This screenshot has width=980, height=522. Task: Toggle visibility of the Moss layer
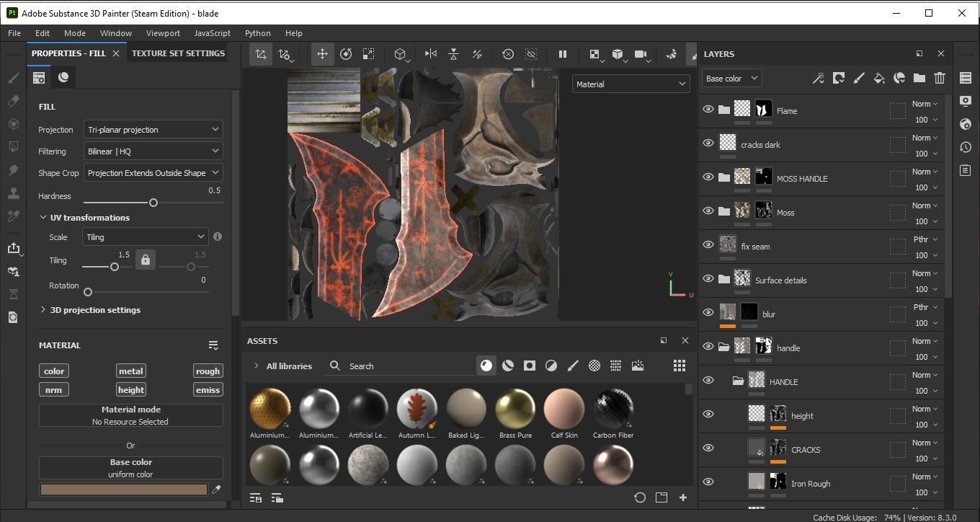[x=708, y=211]
